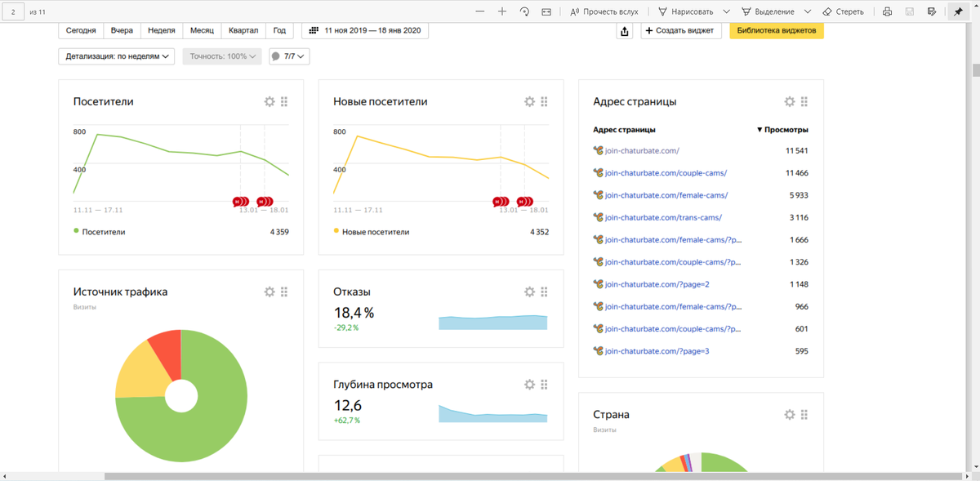
Task: Open settings gear of Новые посетители widget
Action: (x=529, y=101)
